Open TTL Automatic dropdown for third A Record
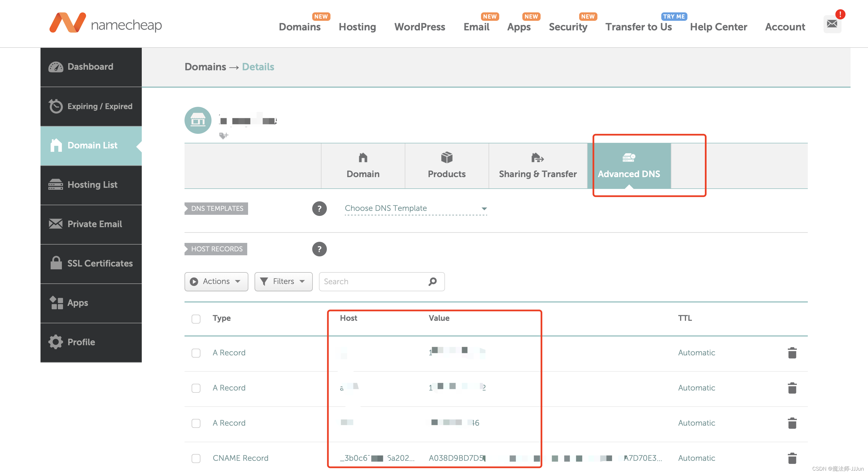 pos(696,423)
